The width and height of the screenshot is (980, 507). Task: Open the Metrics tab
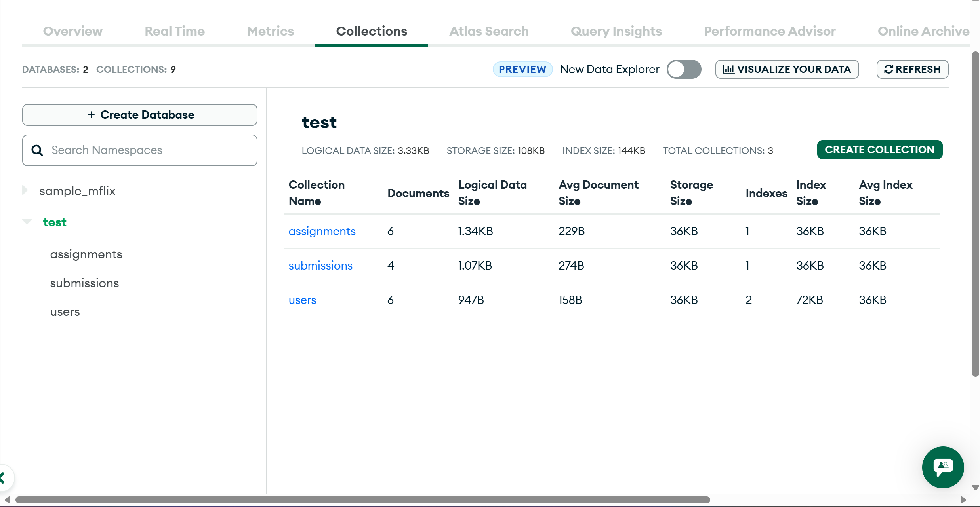(270, 31)
